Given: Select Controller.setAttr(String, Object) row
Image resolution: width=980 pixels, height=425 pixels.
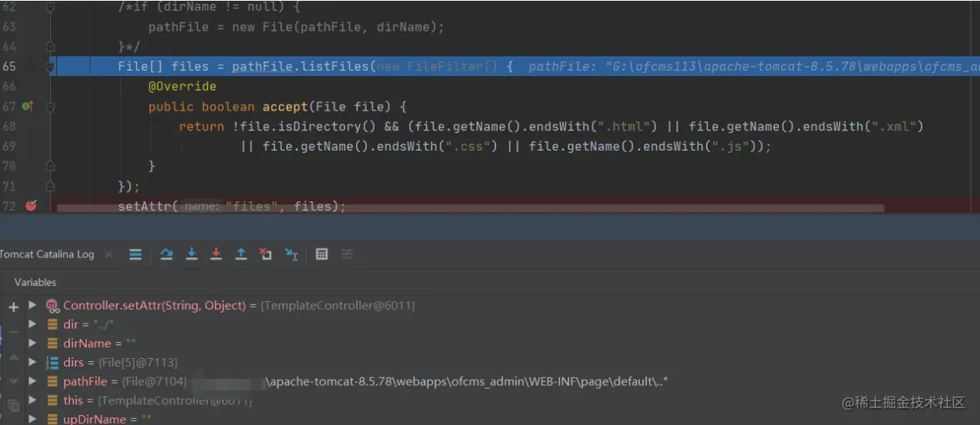Looking at the screenshot, I should (x=504, y=305).
